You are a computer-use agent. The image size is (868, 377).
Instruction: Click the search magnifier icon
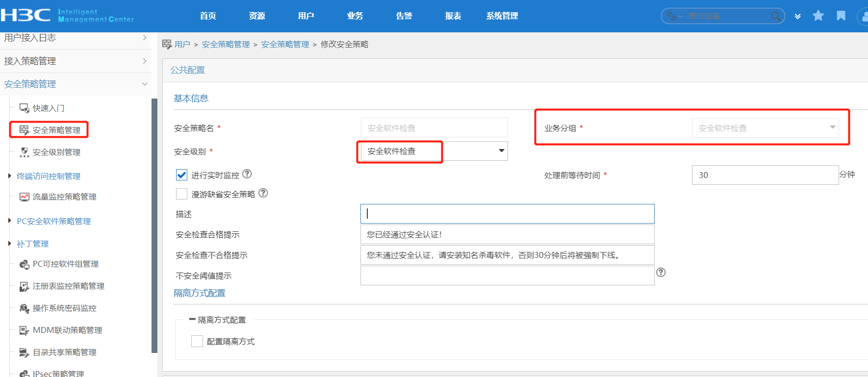tap(775, 16)
